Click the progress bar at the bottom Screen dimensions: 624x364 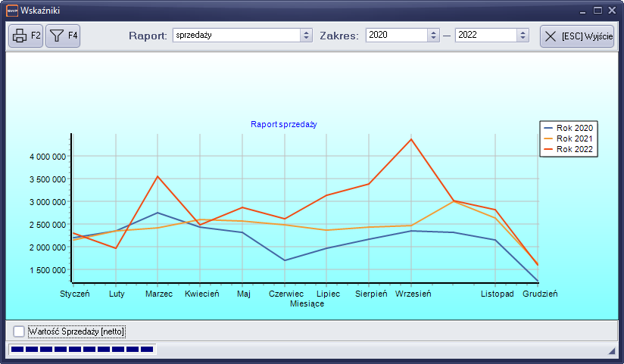point(82,350)
